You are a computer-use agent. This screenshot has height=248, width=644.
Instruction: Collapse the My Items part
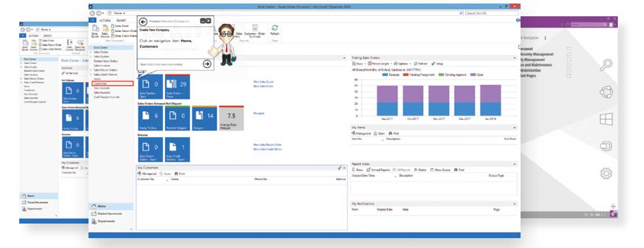(x=516, y=127)
